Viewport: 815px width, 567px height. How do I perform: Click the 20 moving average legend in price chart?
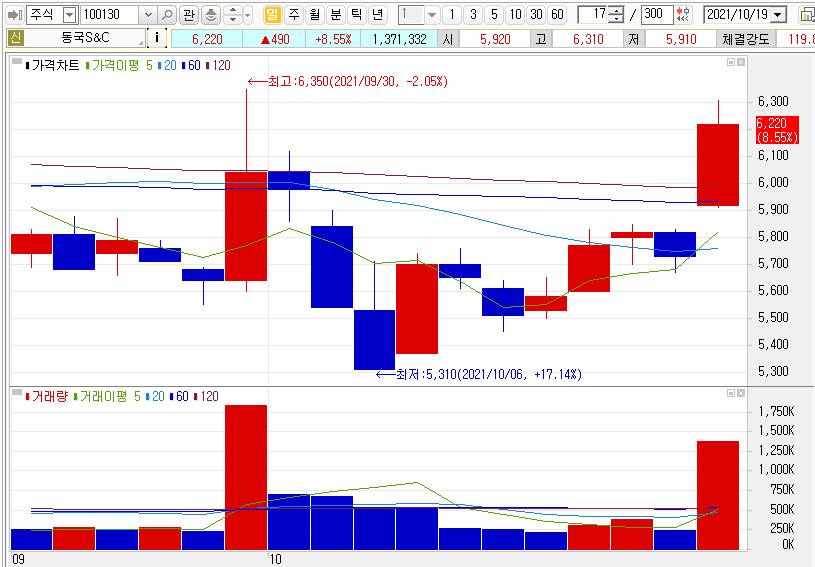click(169, 65)
